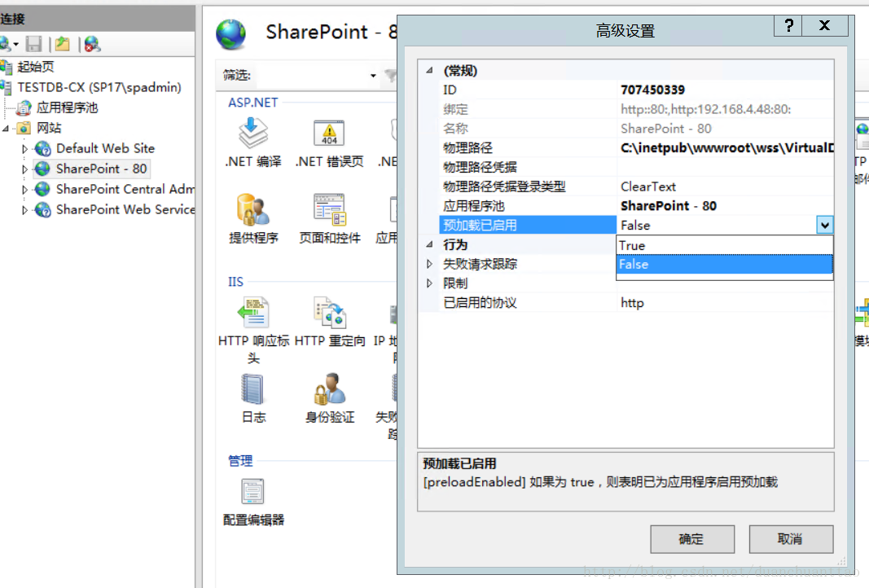The image size is (869, 588).
Task: Click the C:\inetpub\wwwroot path value
Action: (x=726, y=148)
